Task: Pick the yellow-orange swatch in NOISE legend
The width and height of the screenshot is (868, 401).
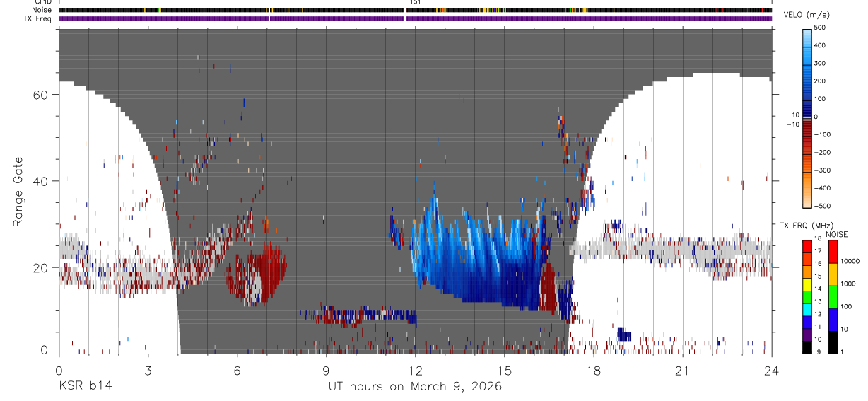Action: [x=833, y=274]
